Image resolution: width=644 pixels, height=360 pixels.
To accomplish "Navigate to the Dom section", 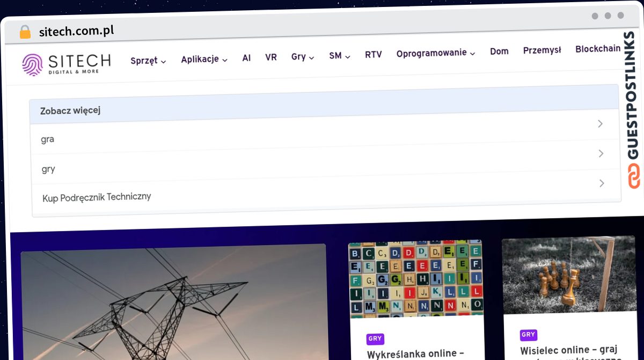I will pos(499,51).
